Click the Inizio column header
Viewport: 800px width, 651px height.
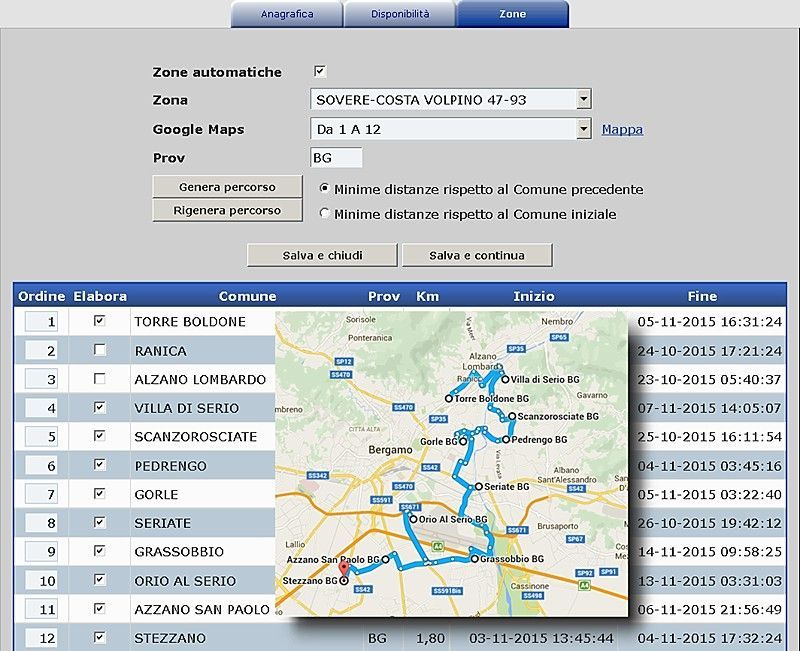[534, 296]
